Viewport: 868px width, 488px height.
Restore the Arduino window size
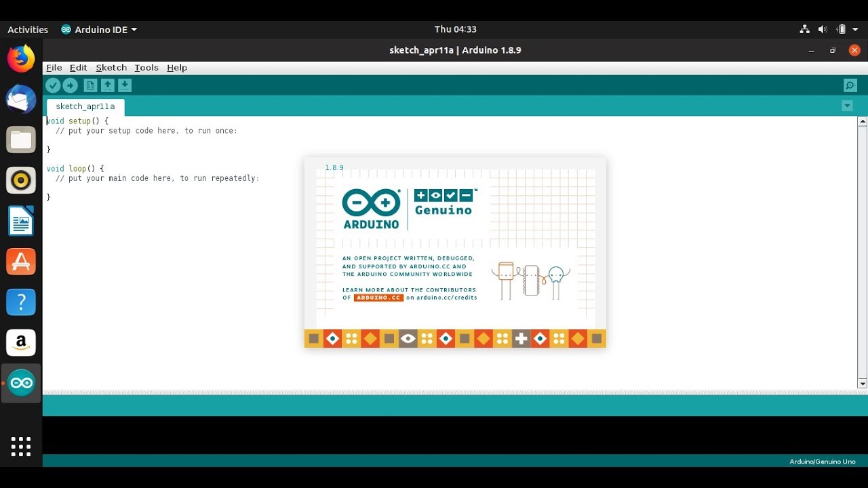(833, 50)
